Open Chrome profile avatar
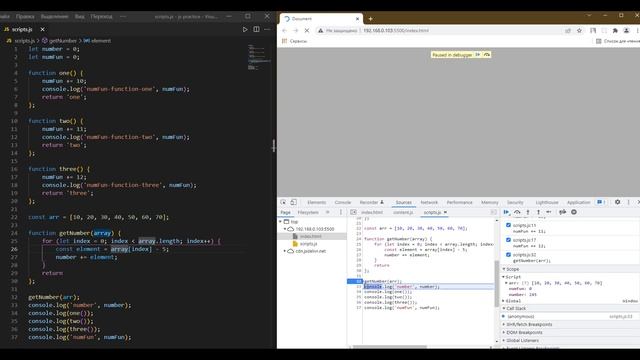Image resolution: width=640 pixels, height=360 pixels. (x=627, y=31)
